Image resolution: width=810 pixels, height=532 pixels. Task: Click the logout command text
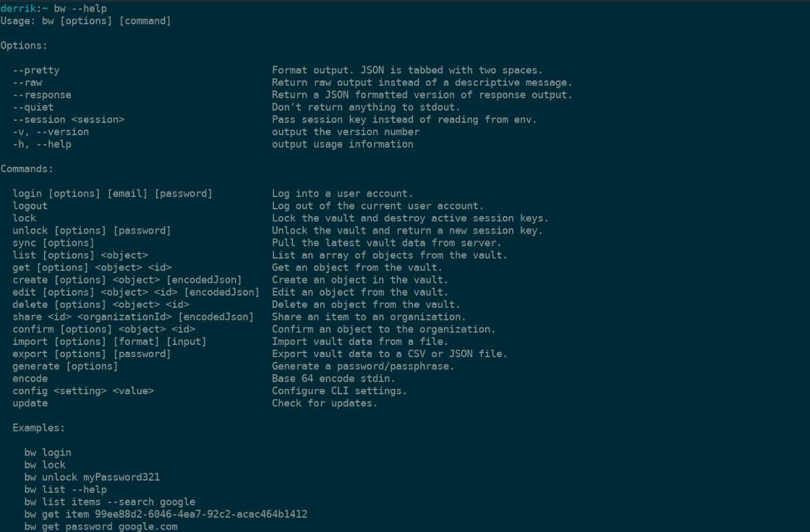30,206
